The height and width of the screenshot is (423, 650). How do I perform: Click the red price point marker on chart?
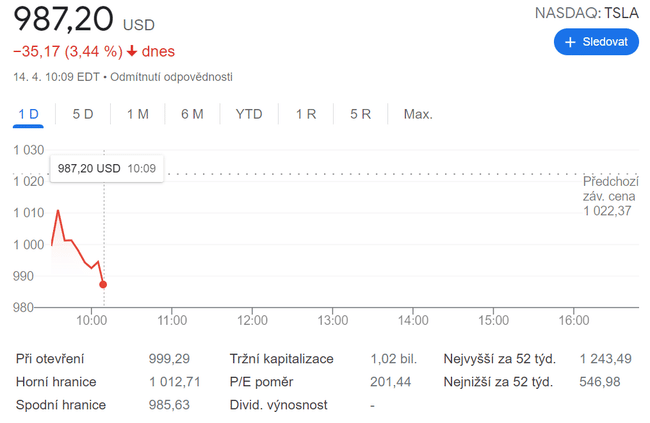(104, 285)
